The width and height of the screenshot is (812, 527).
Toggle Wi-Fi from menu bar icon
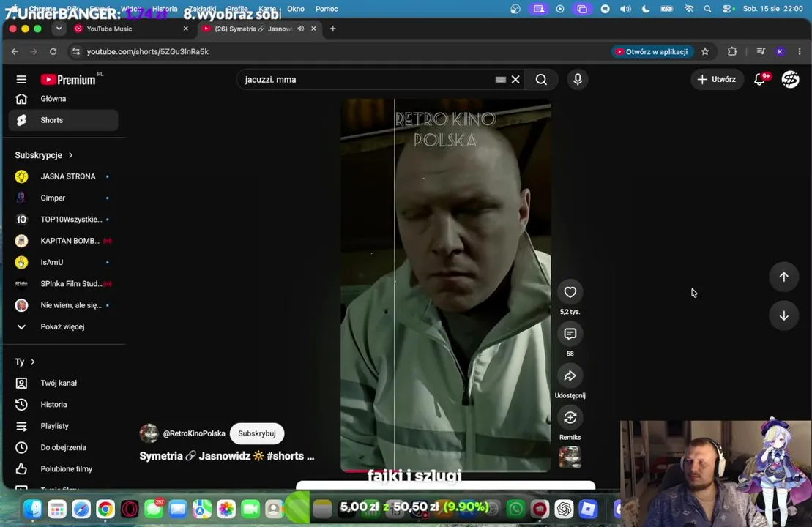tap(689, 9)
